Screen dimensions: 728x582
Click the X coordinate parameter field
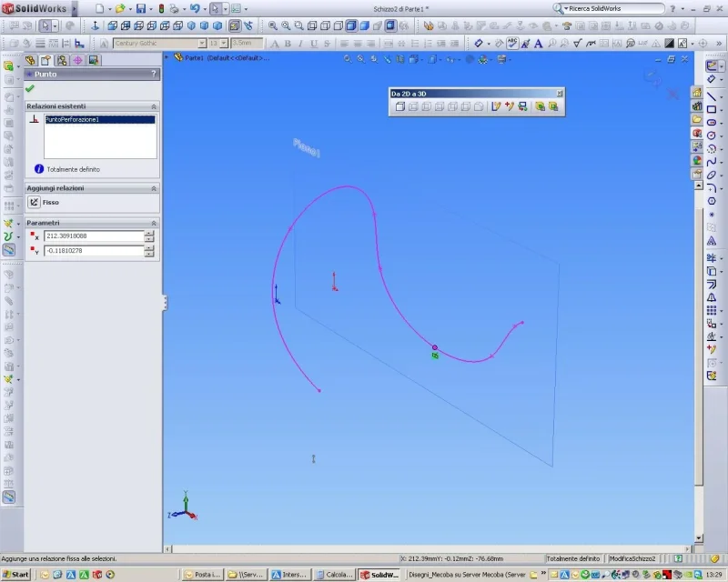pos(94,236)
